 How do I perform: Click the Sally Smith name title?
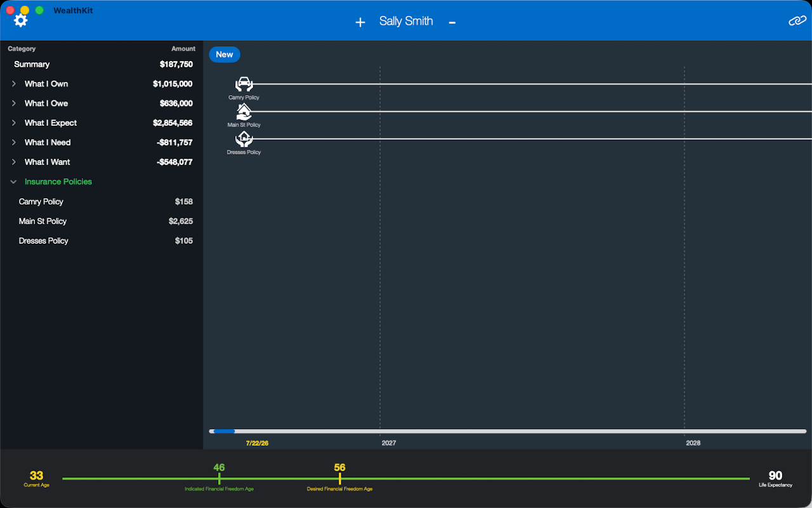pyautogui.click(x=406, y=21)
